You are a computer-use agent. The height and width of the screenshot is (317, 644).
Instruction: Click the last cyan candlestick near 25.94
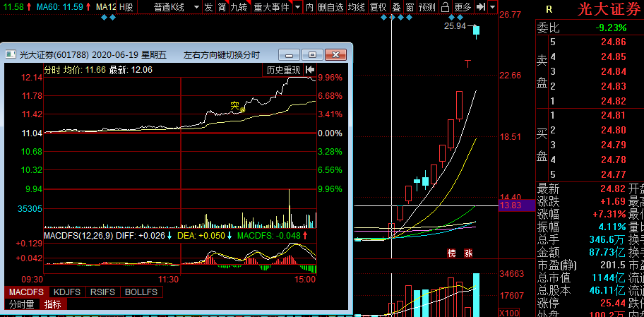point(477,30)
